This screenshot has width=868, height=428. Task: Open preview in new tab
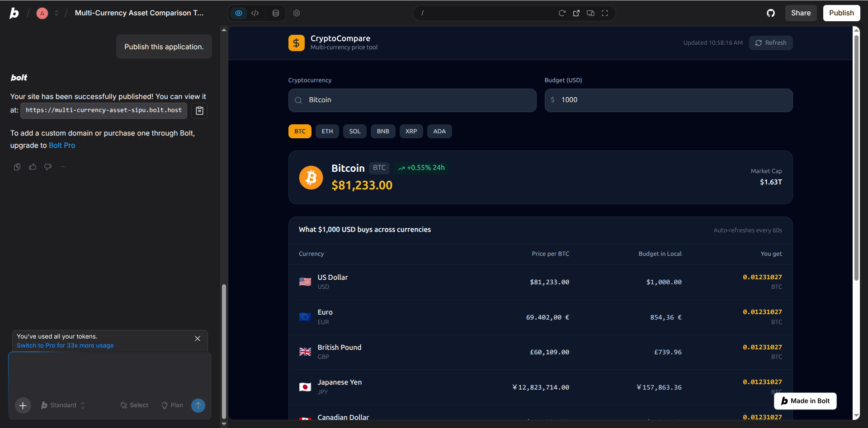pos(576,13)
